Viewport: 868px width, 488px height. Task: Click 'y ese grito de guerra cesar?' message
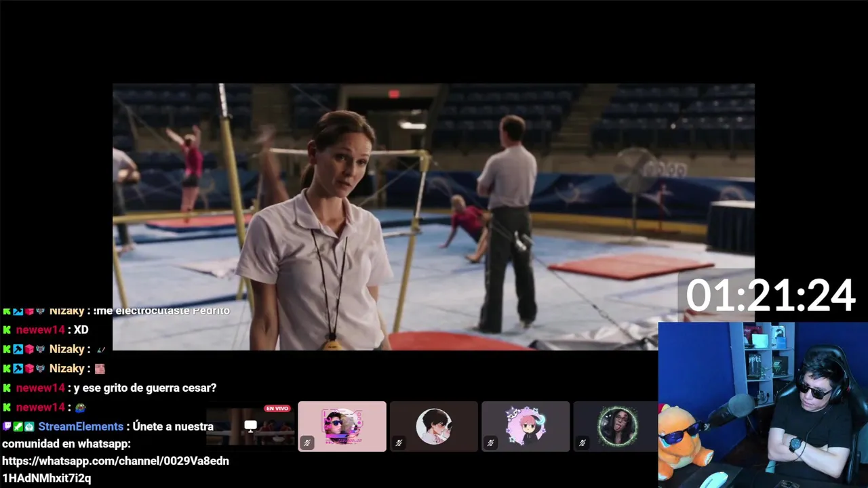pos(144,388)
